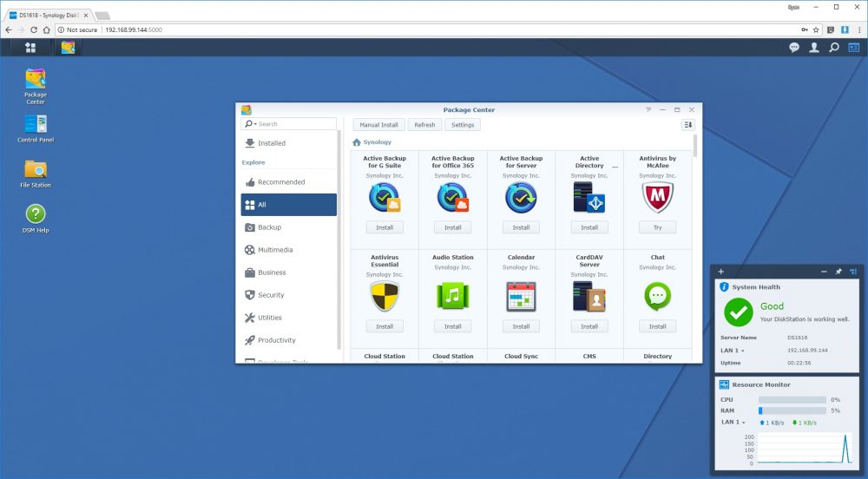Select the Multimedia category

tap(289, 250)
